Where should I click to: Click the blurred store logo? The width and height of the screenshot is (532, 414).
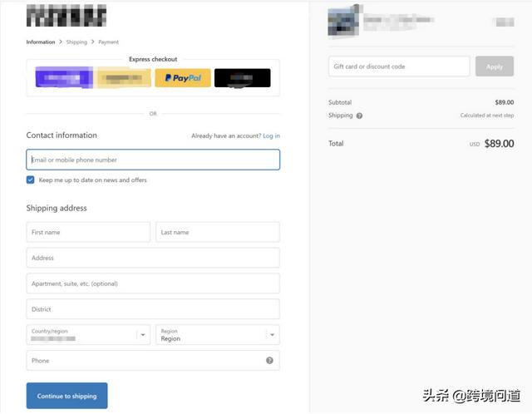[66, 16]
